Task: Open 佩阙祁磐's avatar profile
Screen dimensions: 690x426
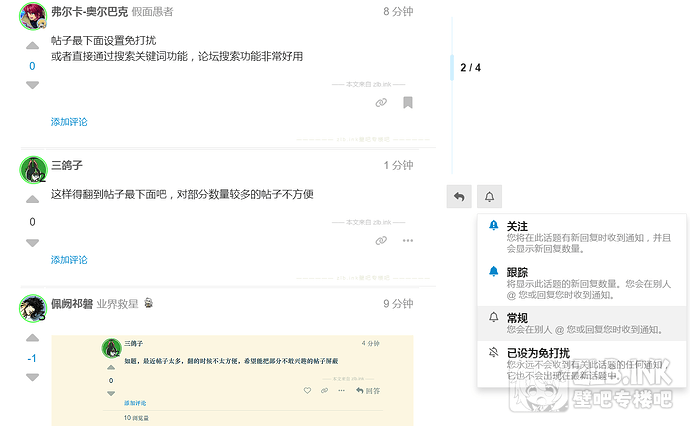Action: [x=33, y=308]
